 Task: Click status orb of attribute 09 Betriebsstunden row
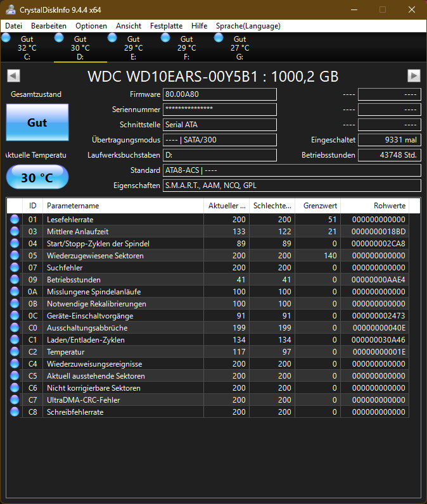click(x=15, y=280)
